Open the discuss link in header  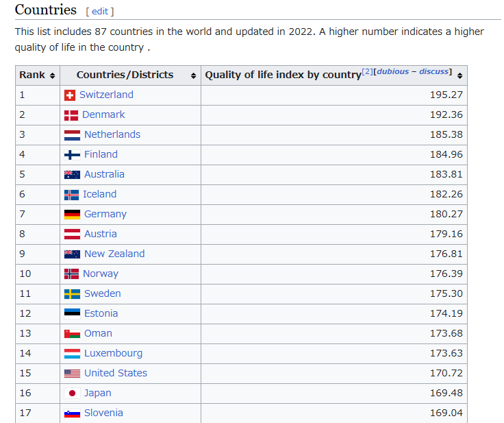[x=433, y=72]
